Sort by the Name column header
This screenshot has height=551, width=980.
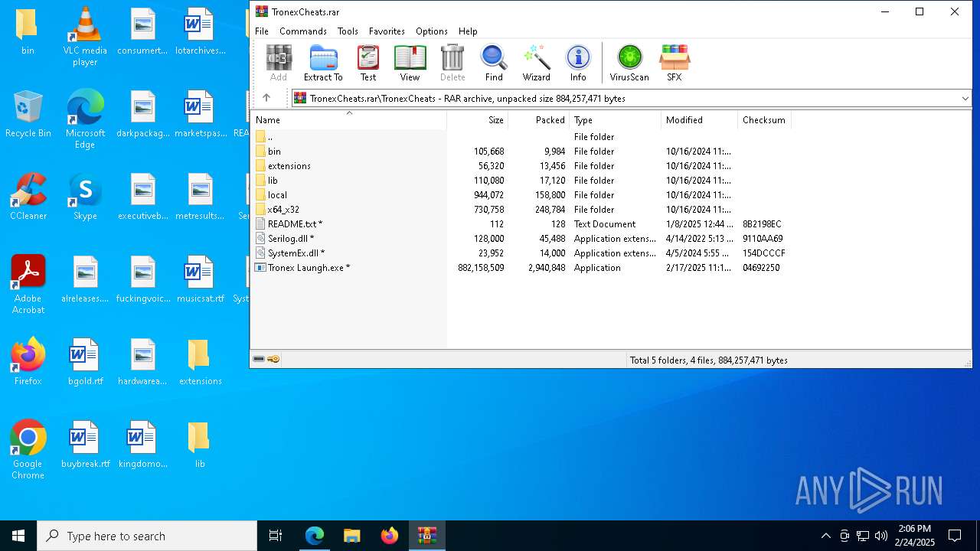[x=348, y=120]
